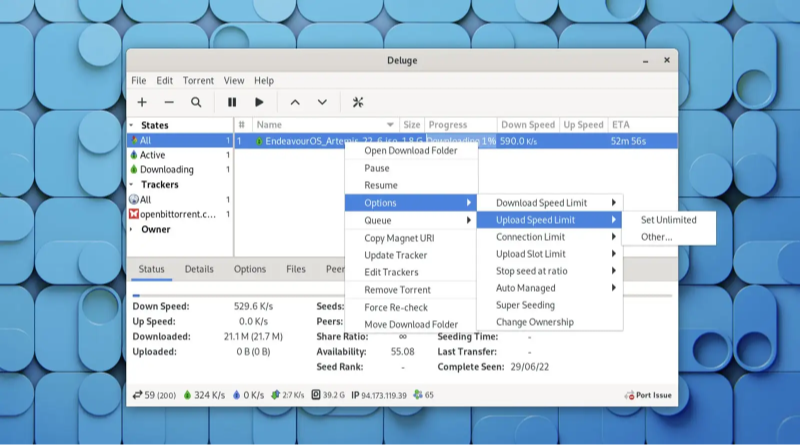Screen dimensions: 800x445
Task: Click Move Download Folder entry
Action: click(411, 325)
